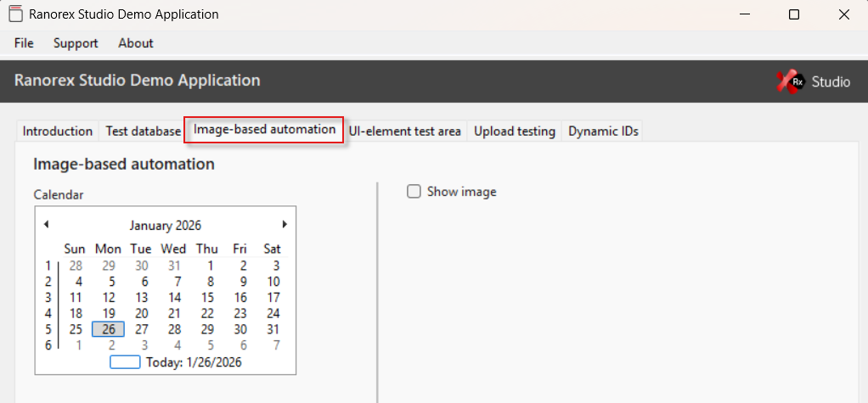Click grayed-out December 29 date

[x=109, y=266]
